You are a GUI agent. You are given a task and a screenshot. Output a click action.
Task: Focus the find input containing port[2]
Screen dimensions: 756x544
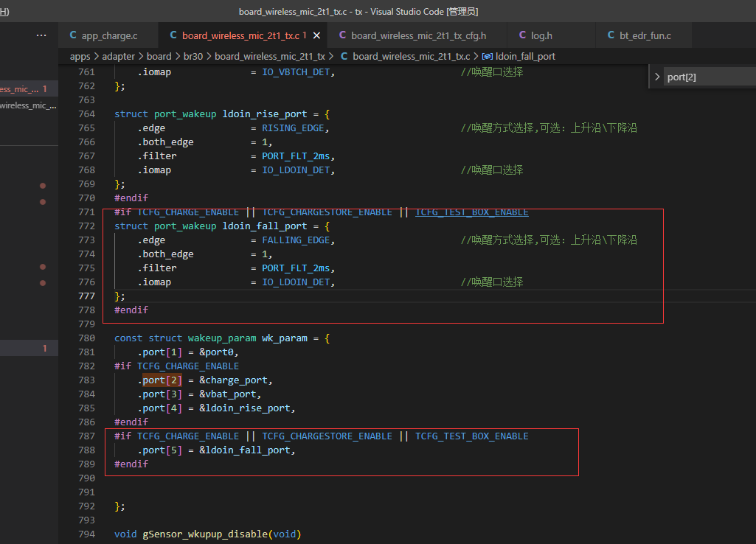pos(710,77)
